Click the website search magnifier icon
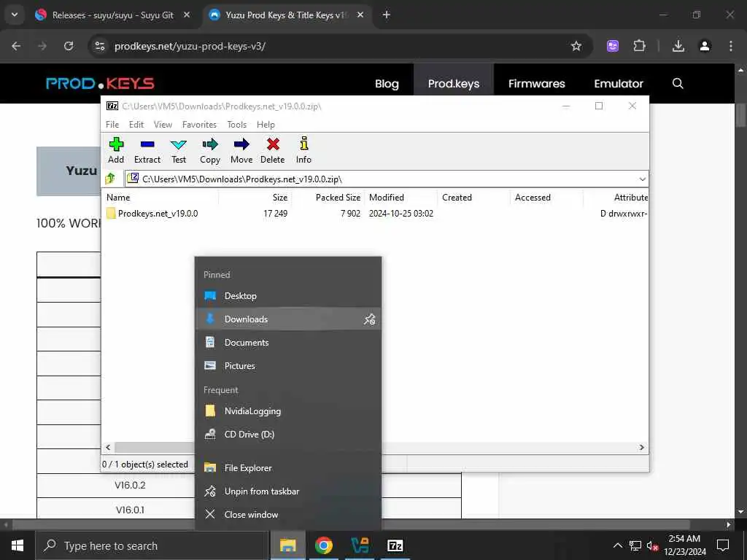The image size is (747, 560). click(678, 84)
